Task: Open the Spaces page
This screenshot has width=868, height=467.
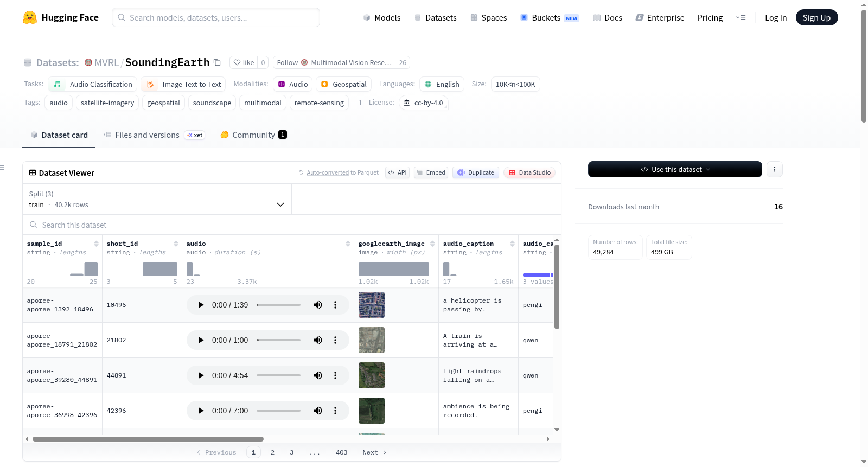Action: 488,18
